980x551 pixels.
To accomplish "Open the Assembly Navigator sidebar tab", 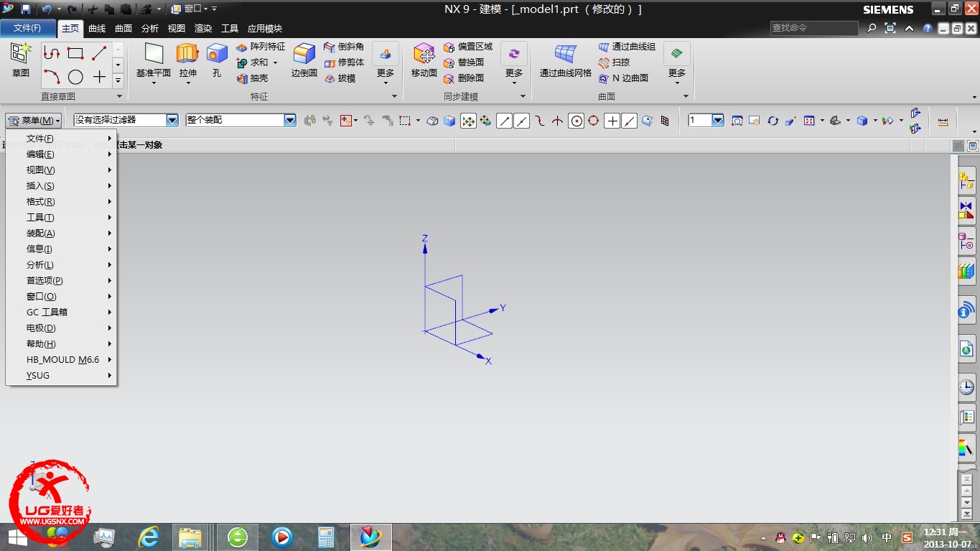I will point(966,180).
